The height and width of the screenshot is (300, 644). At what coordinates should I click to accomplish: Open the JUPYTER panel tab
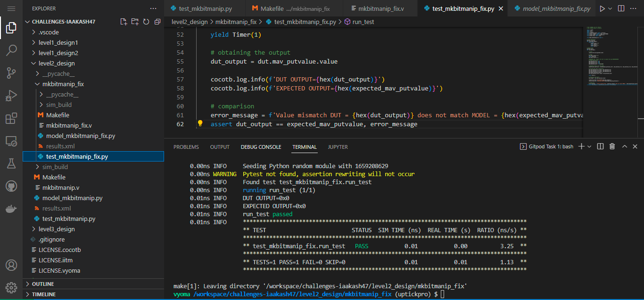point(338,147)
